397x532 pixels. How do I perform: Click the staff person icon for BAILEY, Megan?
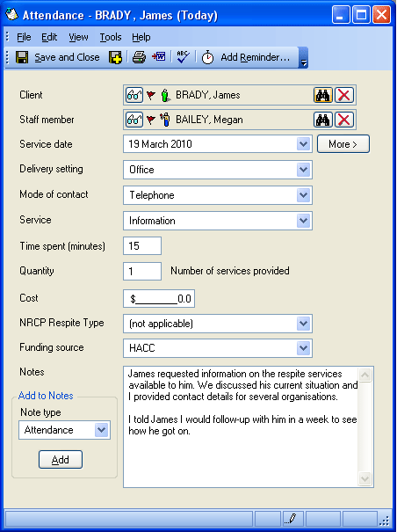(x=165, y=120)
